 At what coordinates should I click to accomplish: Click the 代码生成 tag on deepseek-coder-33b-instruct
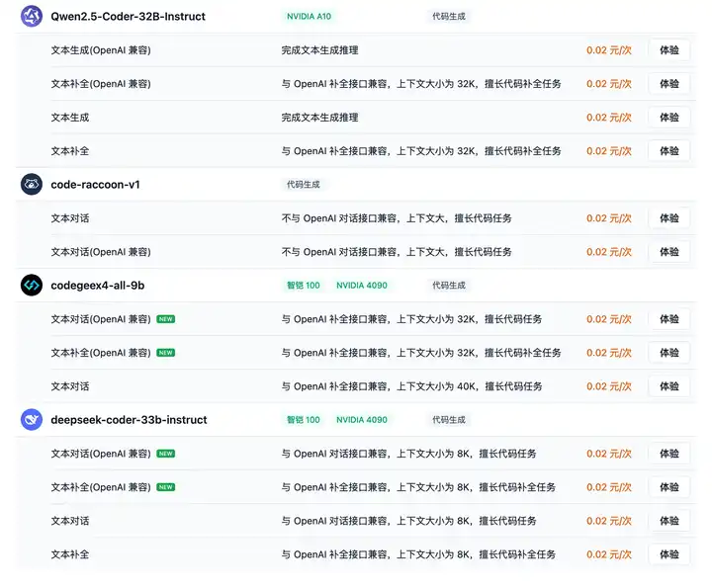pyautogui.click(x=449, y=420)
